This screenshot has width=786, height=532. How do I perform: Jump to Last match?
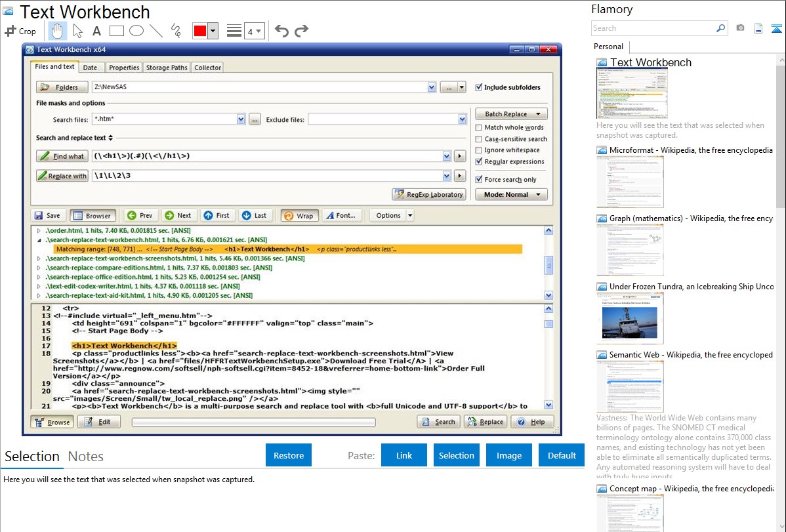[x=255, y=216]
